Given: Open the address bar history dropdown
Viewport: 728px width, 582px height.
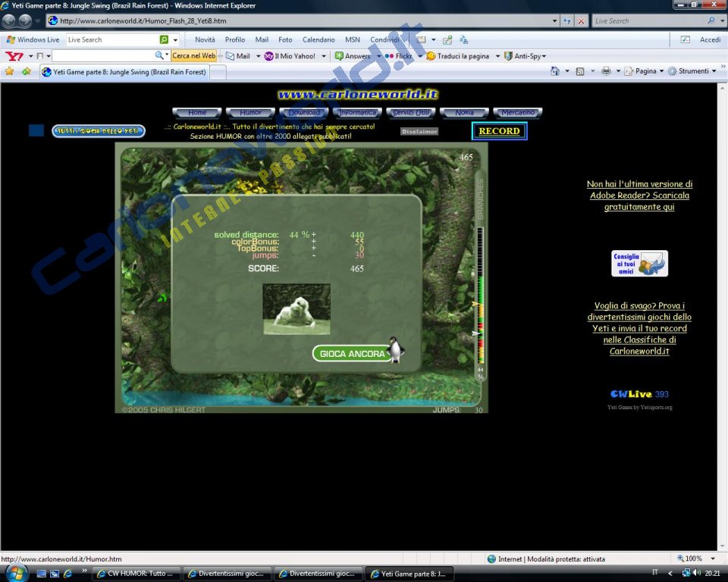Looking at the screenshot, I should [x=554, y=21].
